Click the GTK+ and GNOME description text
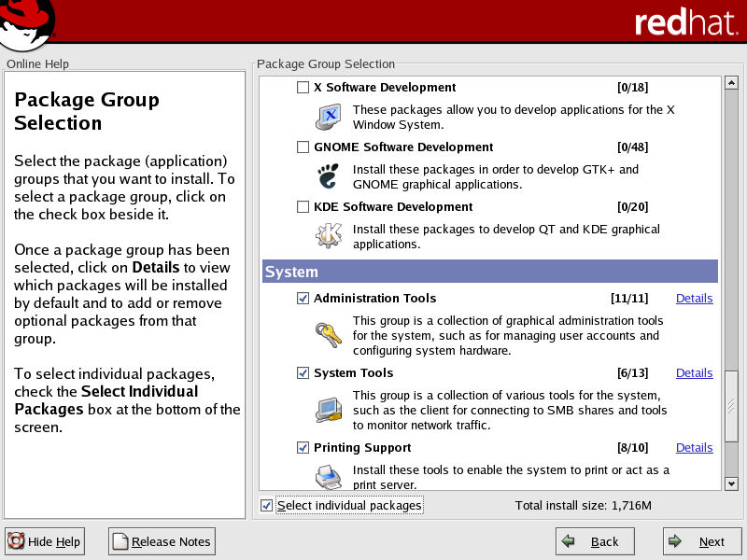Viewport: 747px width, 560px height. tap(496, 176)
